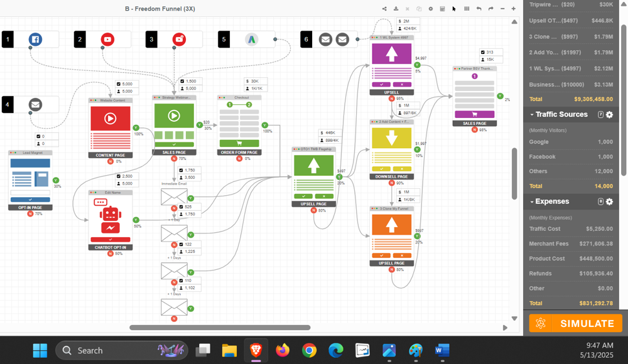This screenshot has width=628, height=364.
Task: Click the red N under Opt-In Page
Action: 30,214
